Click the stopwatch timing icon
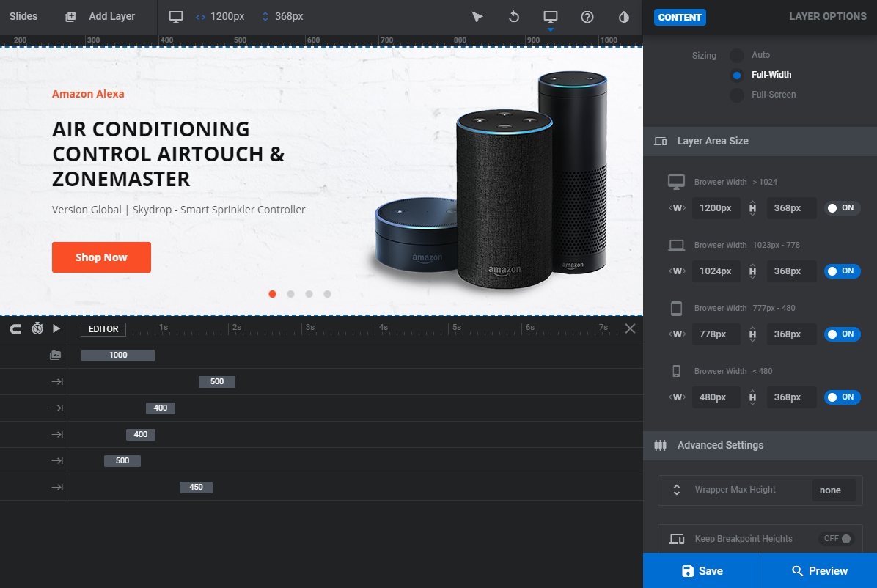This screenshot has width=877, height=588. [x=37, y=329]
